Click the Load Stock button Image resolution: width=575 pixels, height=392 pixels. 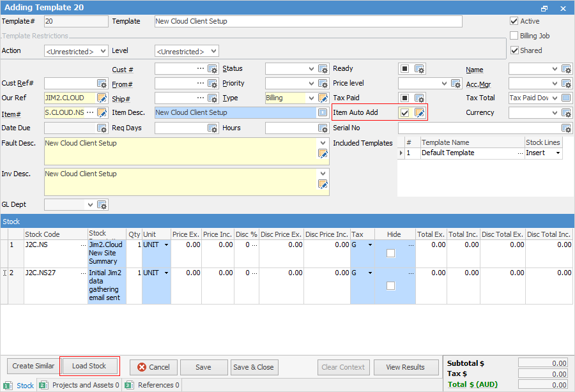pyautogui.click(x=89, y=366)
